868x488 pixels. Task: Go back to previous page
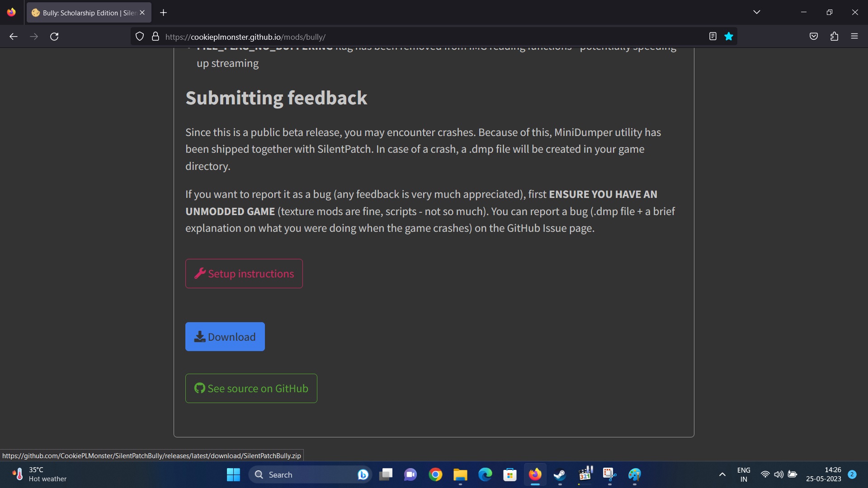pyautogui.click(x=14, y=37)
